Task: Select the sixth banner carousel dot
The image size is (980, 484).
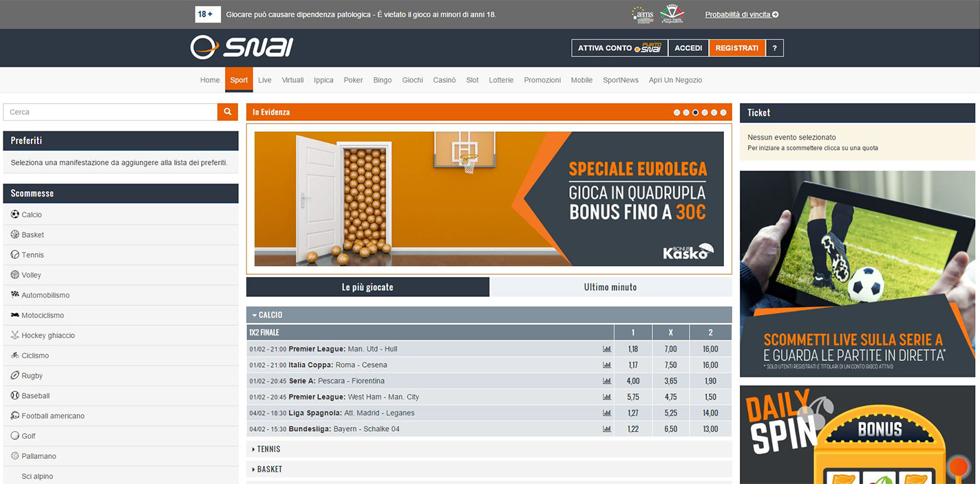Action: point(723,112)
